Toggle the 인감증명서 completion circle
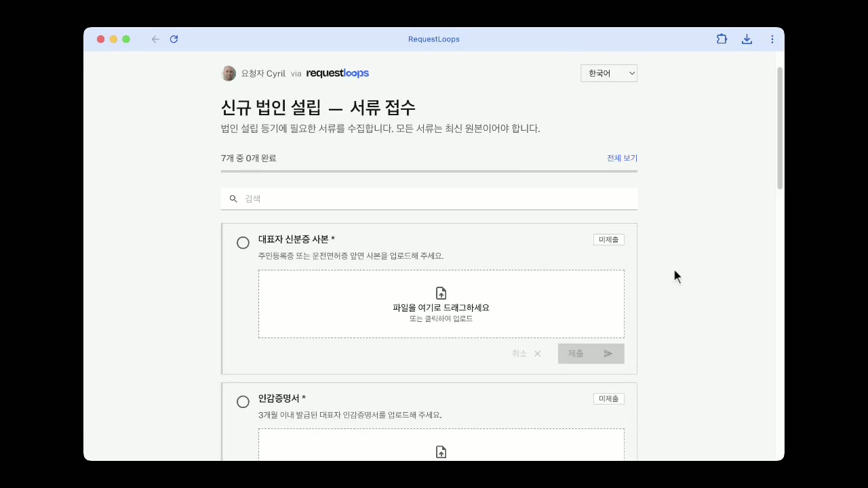The image size is (868, 488). 243,402
